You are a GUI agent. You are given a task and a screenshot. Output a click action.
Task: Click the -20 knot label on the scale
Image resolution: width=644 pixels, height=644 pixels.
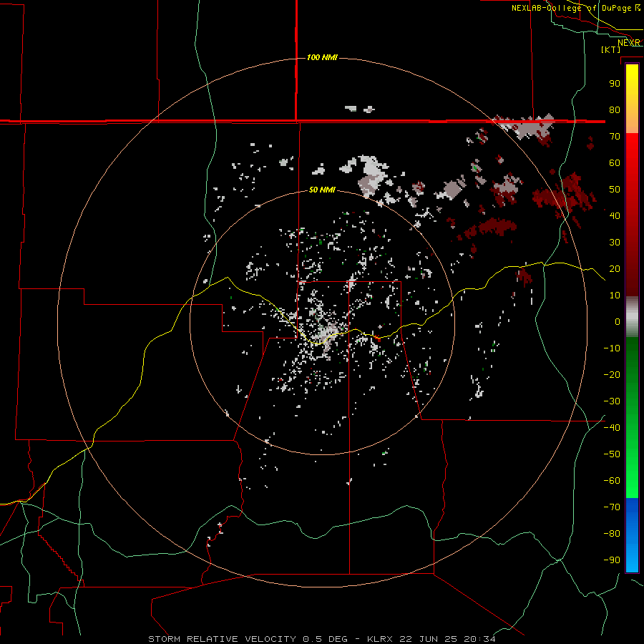(x=612, y=374)
